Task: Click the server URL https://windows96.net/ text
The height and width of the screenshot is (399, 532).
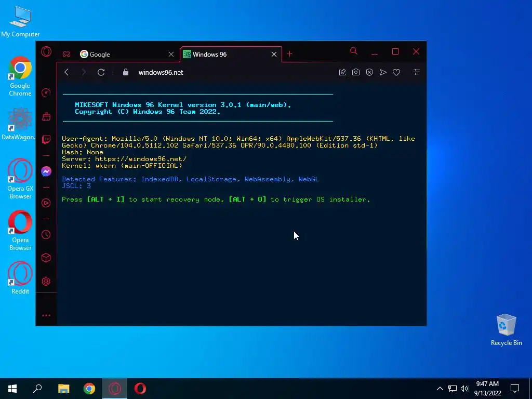Action: (141, 159)
